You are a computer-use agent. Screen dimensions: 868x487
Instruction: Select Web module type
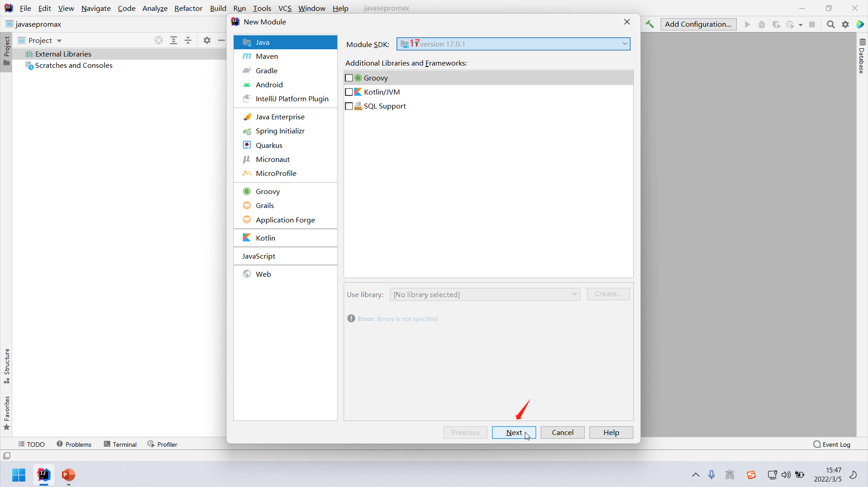(285, 274)
